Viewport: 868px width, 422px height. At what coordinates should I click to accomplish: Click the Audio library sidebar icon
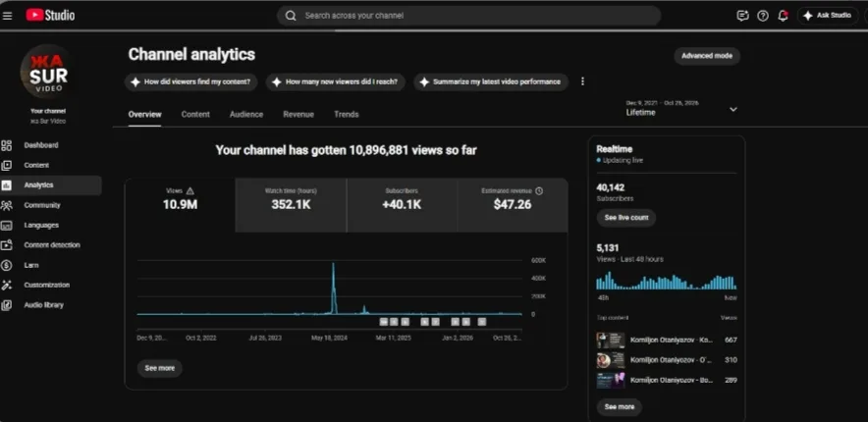click(x=7, y=305)
